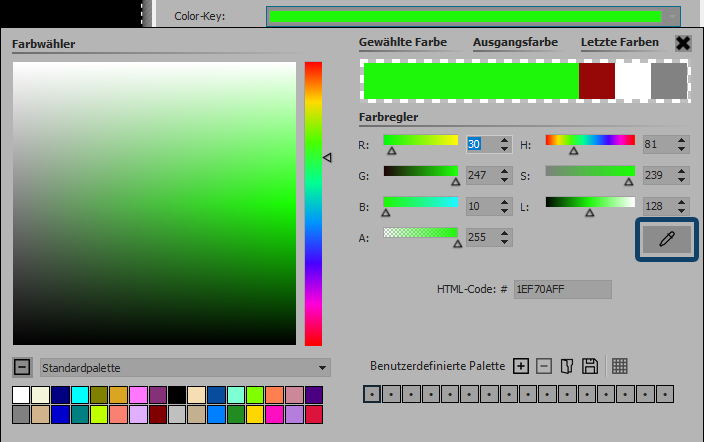This screenshot has height=442, width=704.
Task: Show the palette grid view icon
Action: click(x=620, y=366)
